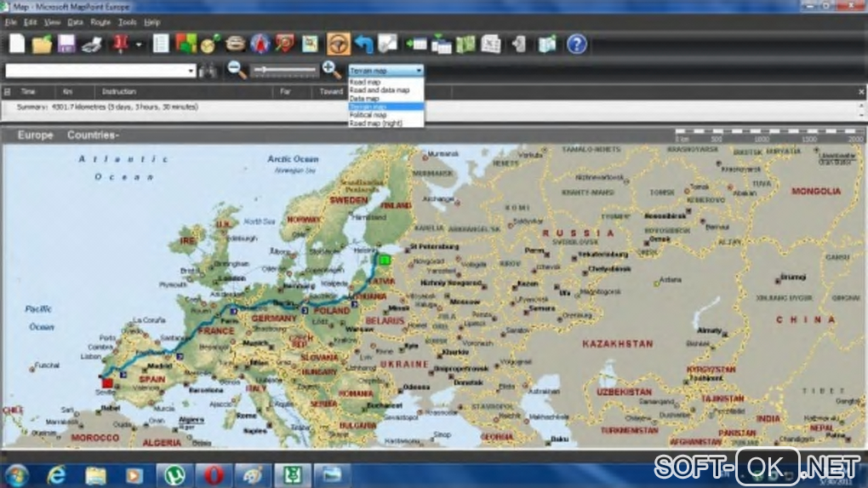Click the grey icon right of blue arrow
This screenshot has height=488, width=868.
(x=387, y=43)
